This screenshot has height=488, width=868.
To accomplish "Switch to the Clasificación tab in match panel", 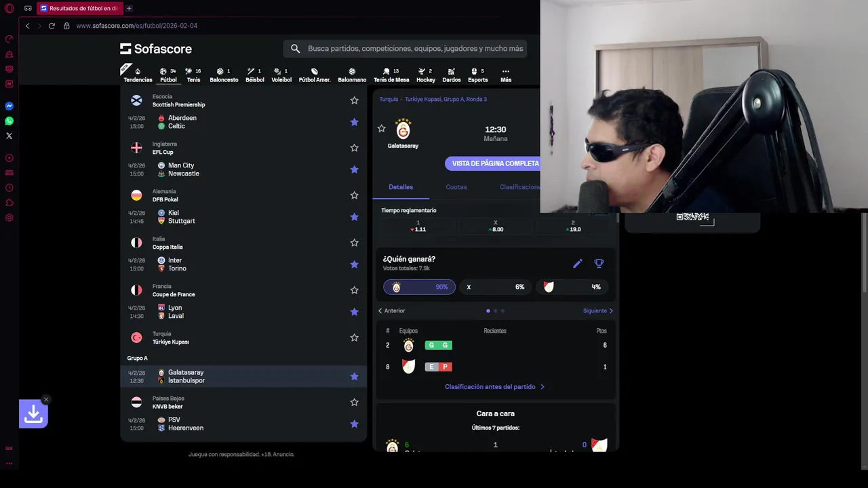I will (519, 187).
